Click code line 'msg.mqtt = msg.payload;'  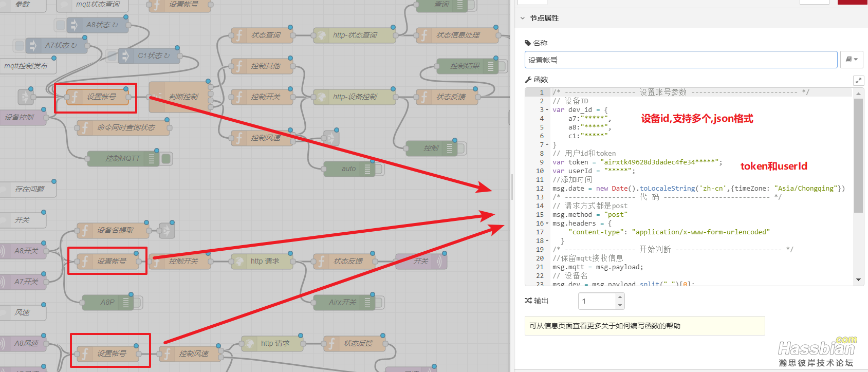(x=598, y=267)
